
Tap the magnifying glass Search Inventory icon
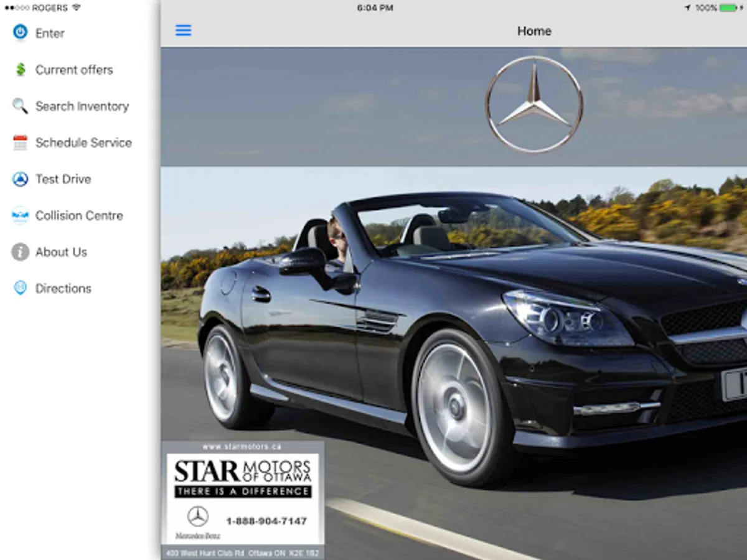click(21, 106)
